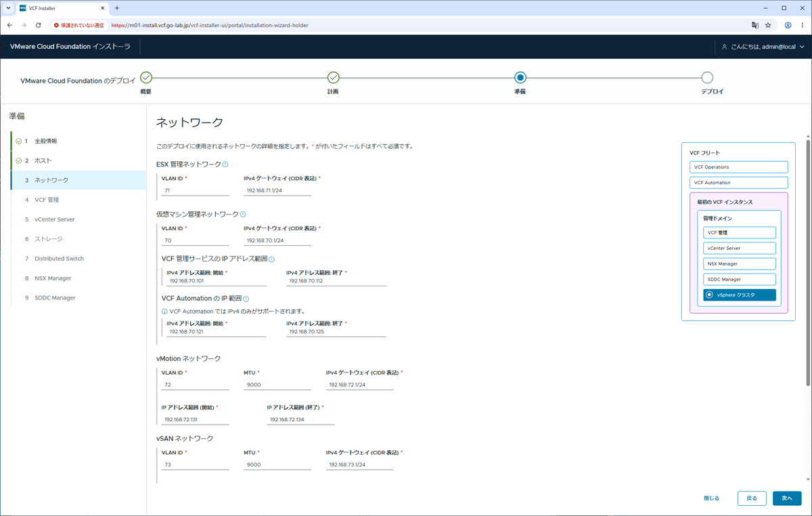
Task: Click the VM management network info icon
Action: point(243,214)
